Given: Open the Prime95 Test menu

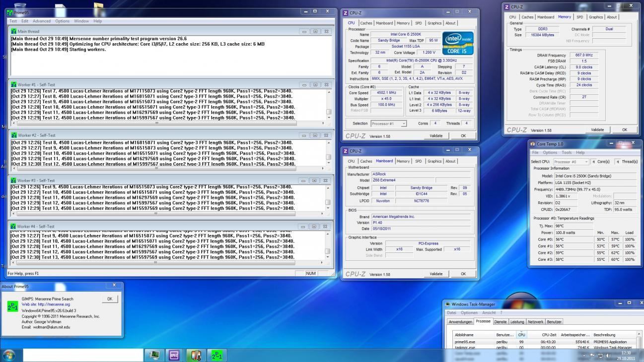Looking at the screenshot, I should (x=13, y=21).
